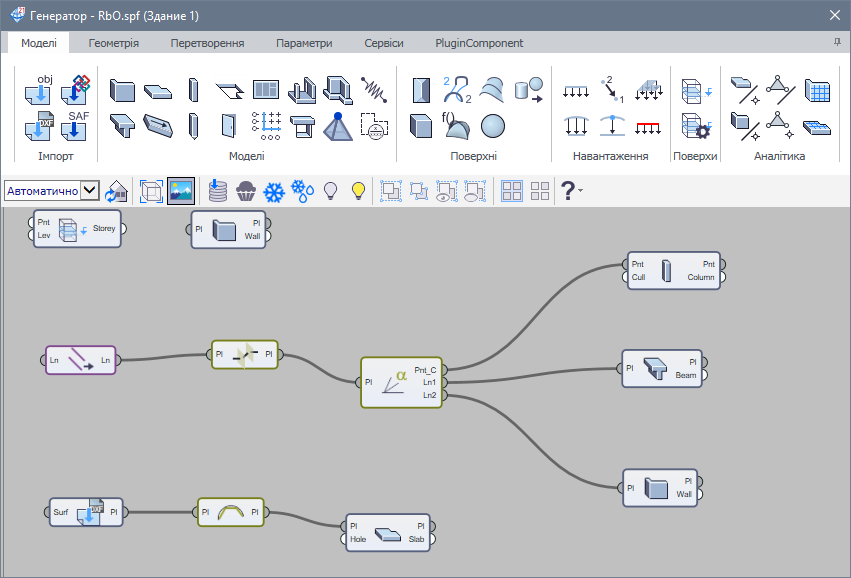Select the Storey node on canvas
851x578 pixels.
click(77, 229)
